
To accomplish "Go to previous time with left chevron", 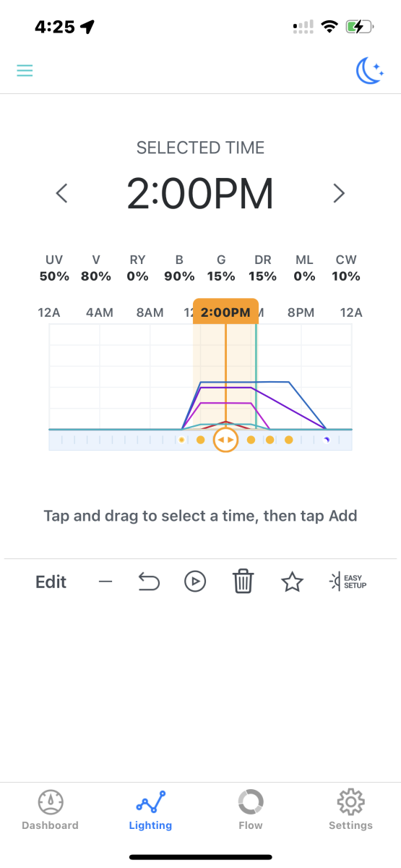I will (x=62, y=193).
